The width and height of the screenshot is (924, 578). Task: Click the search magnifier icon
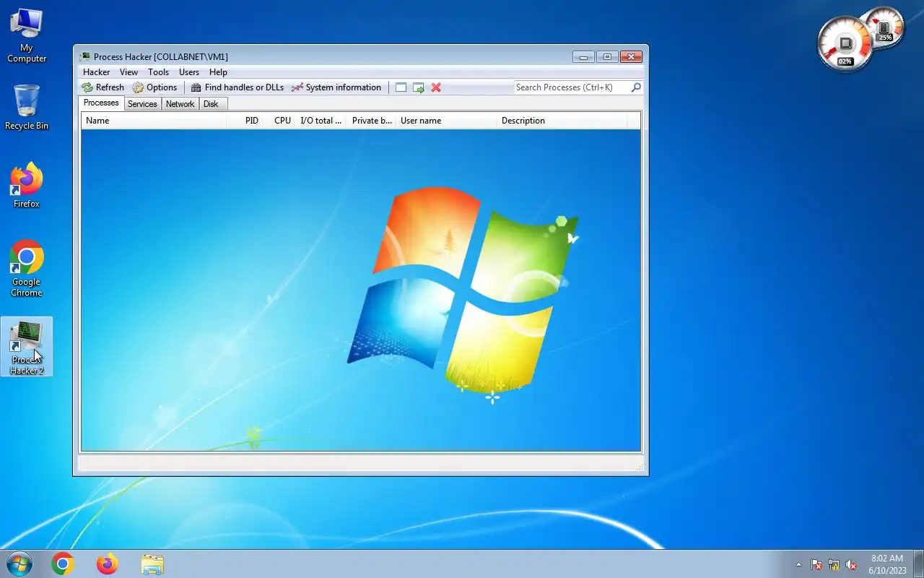click(636, 87)
